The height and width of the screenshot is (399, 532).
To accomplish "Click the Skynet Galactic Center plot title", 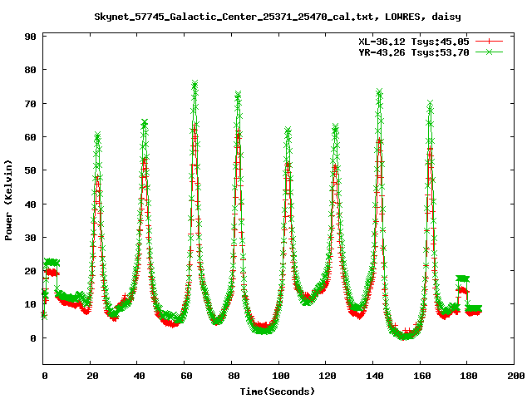I will 265,15.
